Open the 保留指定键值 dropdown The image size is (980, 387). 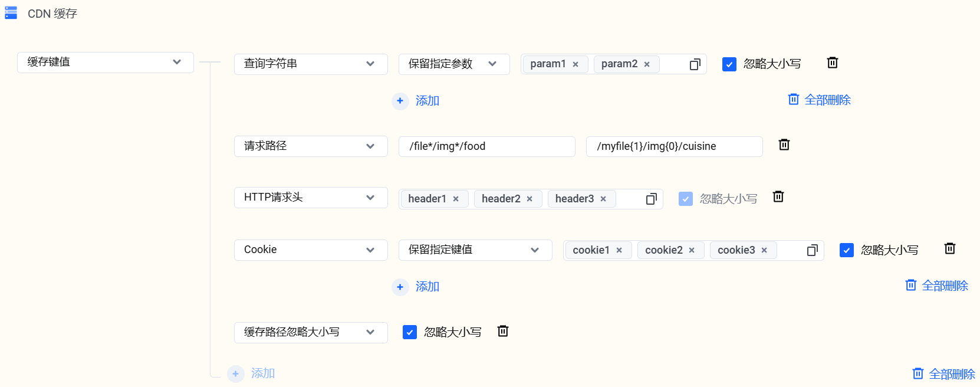tap(475, 250)
